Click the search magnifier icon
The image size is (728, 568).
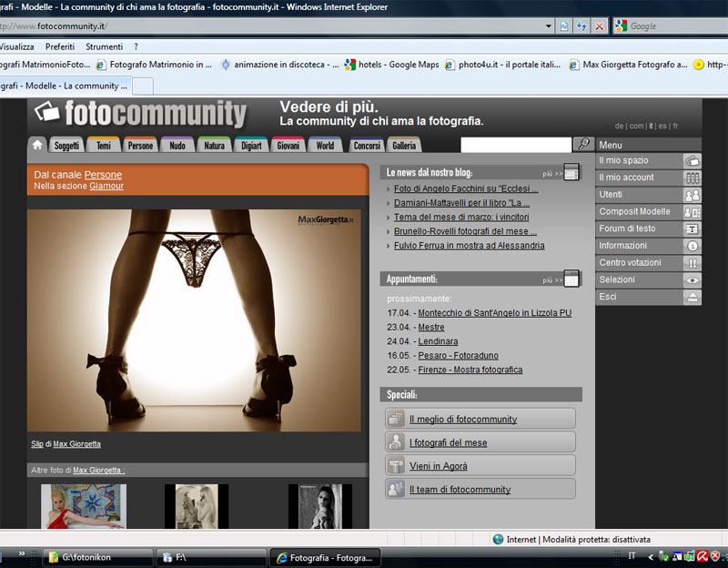pyautogui.click(x=583, y=145)
